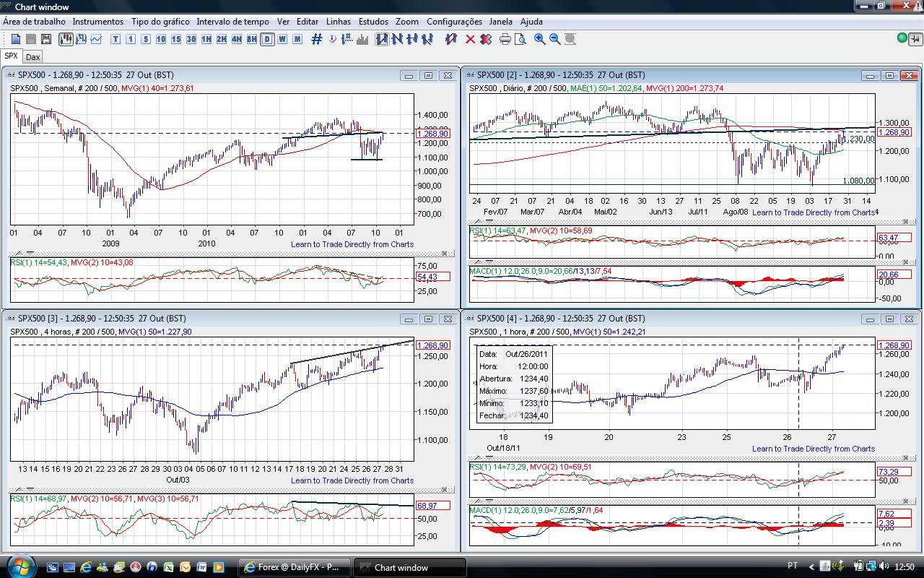
Task: Click Learn to Trade link in weekly chart
Action: click(x=352, y=244)
